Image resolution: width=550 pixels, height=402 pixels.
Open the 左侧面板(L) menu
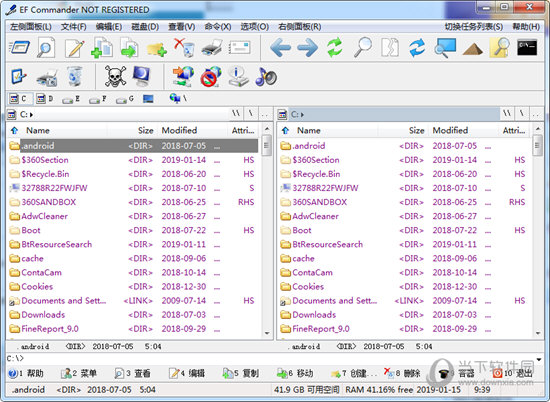click(31, 27)
